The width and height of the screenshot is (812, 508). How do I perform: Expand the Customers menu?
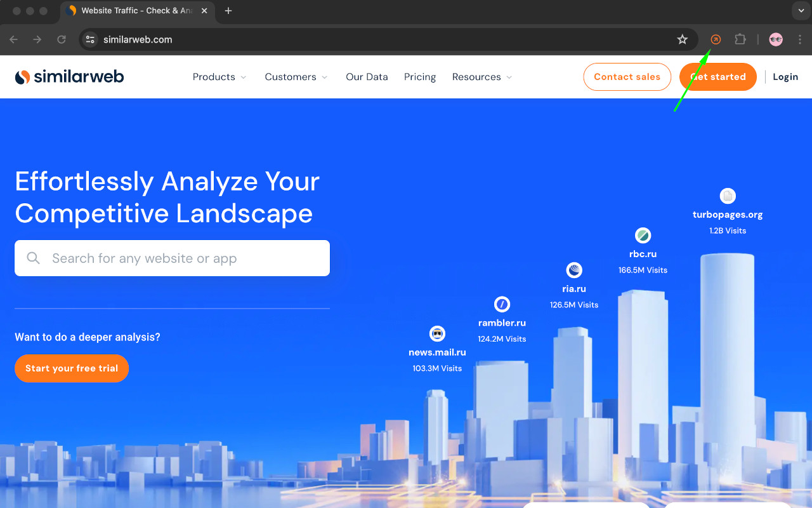[296, 77]
